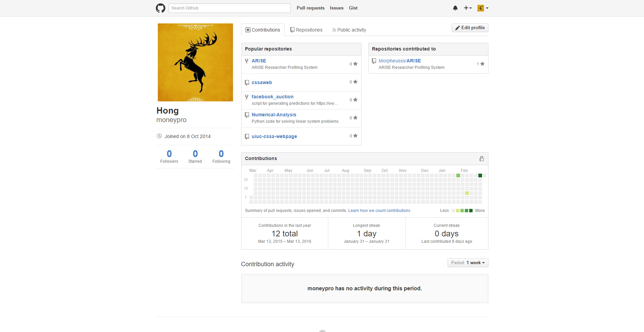Switch to the Public activity tab
The height and width of the screenshot is (332, 644).
349,30
